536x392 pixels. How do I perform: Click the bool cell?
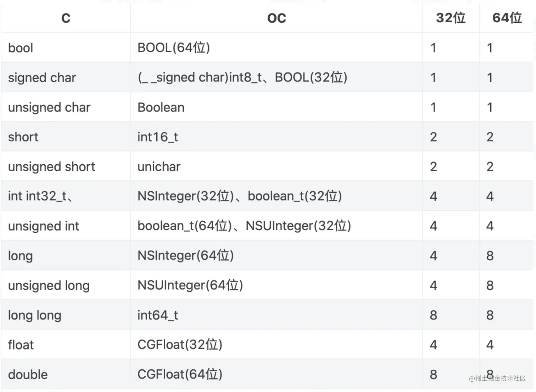pos(66,48)
